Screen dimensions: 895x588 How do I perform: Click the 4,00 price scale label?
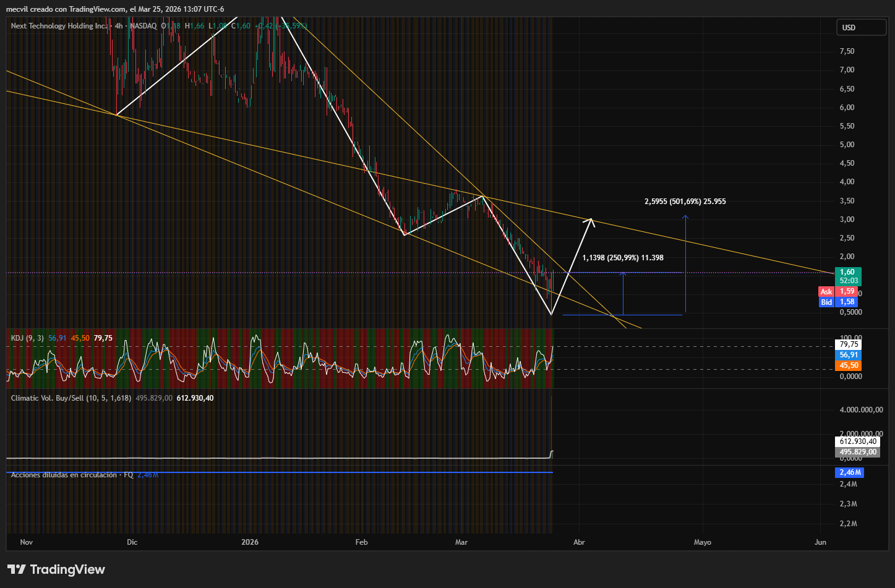pos(847,182)
